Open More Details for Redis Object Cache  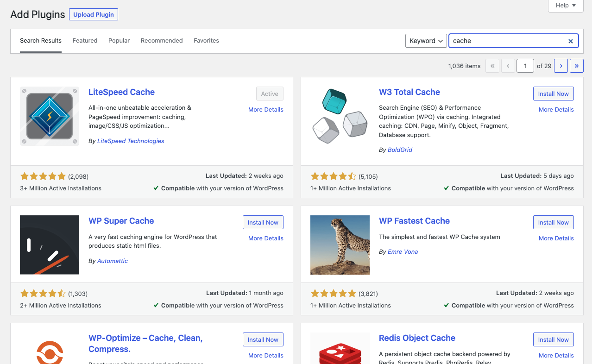pyautogui.click(x=556, y=356)
